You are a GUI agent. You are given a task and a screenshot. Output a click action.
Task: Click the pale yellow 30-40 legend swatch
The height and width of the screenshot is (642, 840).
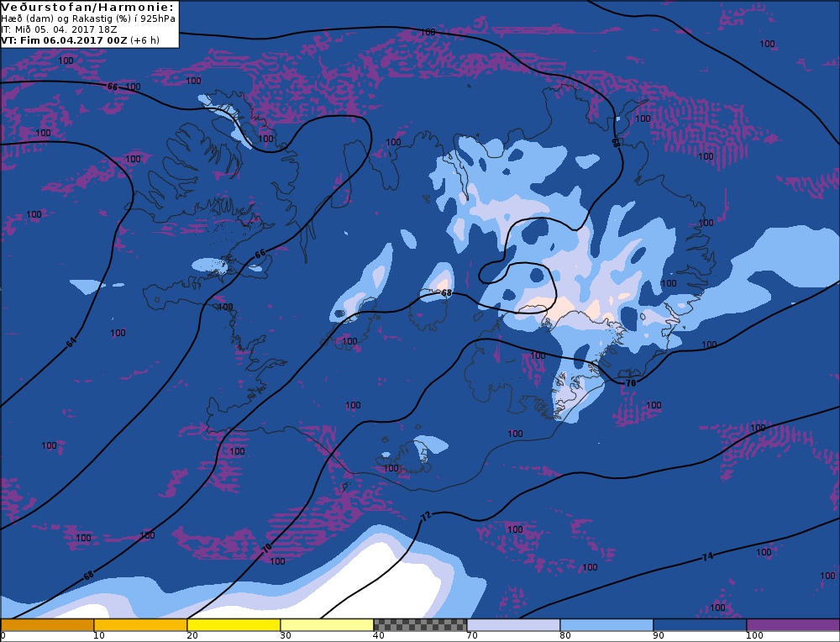point(327,625)
